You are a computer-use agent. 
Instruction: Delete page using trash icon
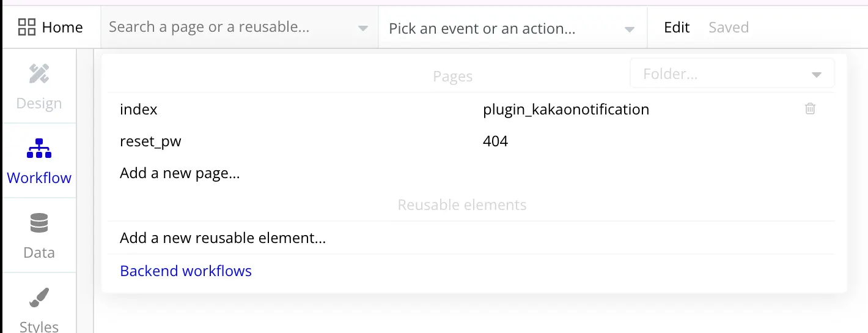click(x=810, y=109)
